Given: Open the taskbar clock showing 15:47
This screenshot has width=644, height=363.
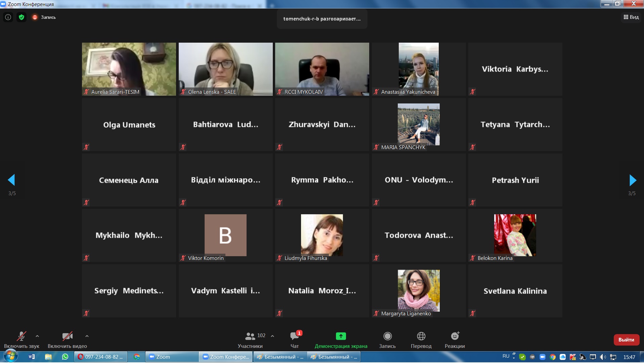Looking at the screenshot, I should point(629,357).
